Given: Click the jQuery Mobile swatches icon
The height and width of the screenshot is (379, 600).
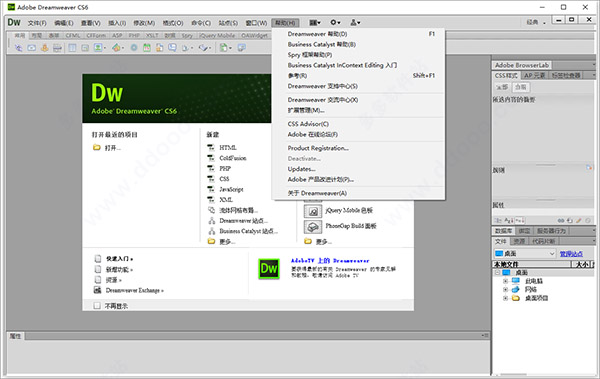Looking at the screenshot, I should (313, 211).
